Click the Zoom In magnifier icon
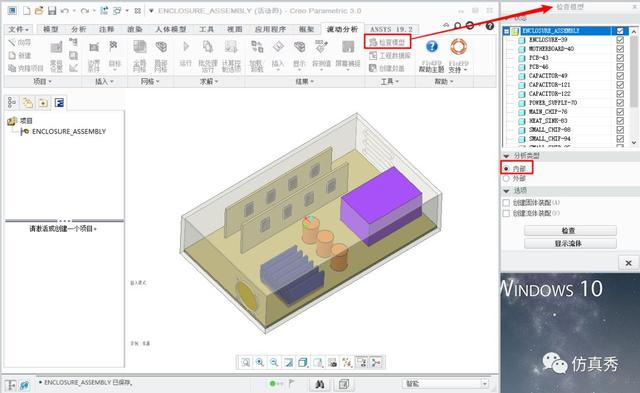The width and height of the screenshot is (640, 393). tap(260, 362)
